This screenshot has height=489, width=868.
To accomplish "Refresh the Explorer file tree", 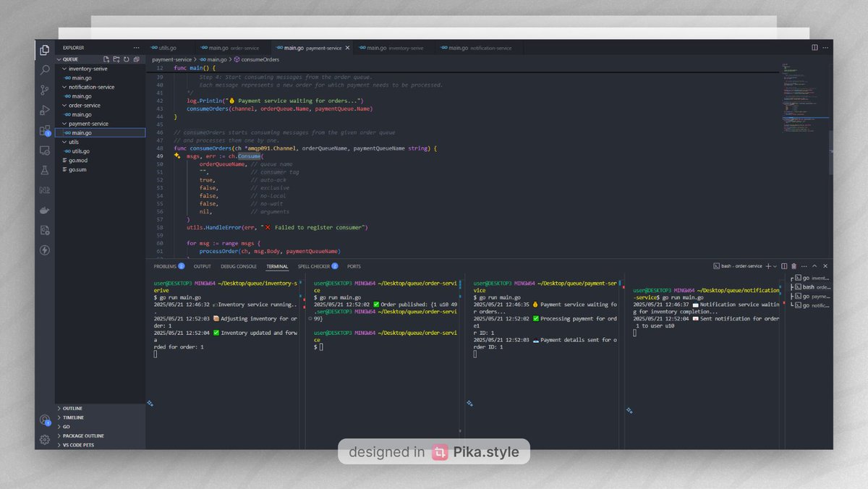I will point(127,59).
